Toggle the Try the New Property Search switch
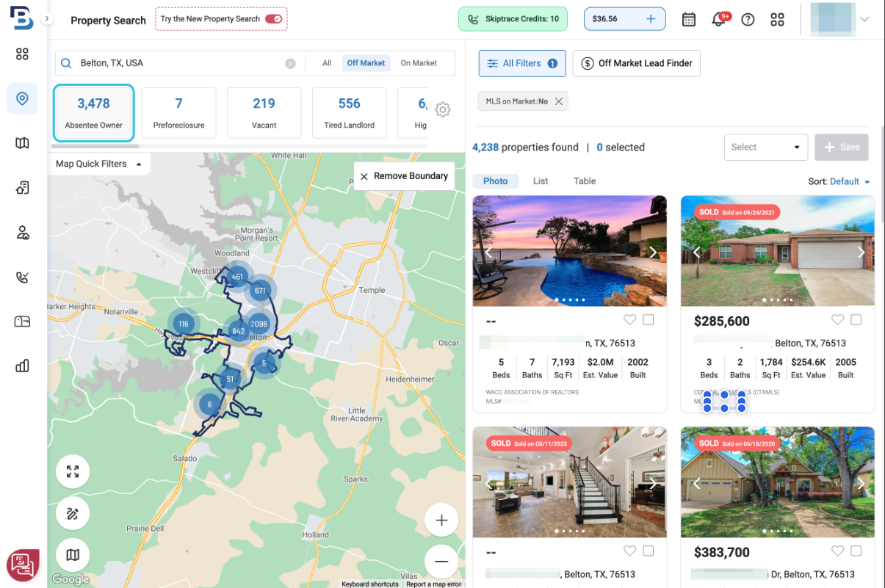The width and height of the screenshot is (885, 588). [x=274, y=19]
